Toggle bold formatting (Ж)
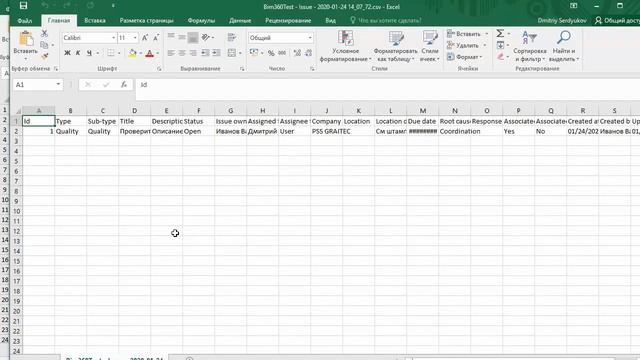This screenshot has height=360, width=640. [67, 53]
